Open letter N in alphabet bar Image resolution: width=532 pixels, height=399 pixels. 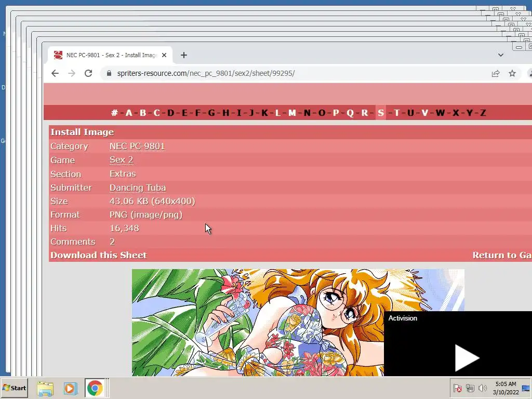pyautogui.click(x=307, y=113)
